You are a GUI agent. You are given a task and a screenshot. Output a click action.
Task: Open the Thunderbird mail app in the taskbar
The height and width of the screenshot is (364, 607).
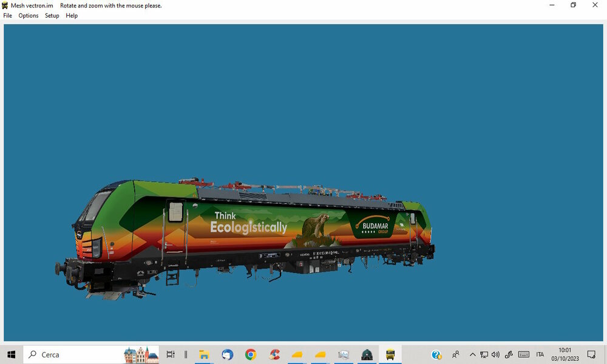(227, 354)
